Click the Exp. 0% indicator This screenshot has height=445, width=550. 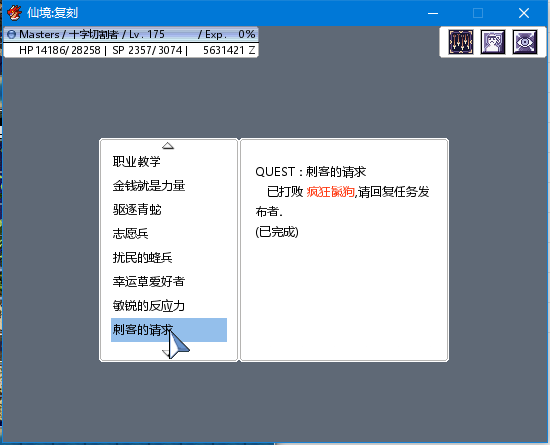(x=230, y=34)
